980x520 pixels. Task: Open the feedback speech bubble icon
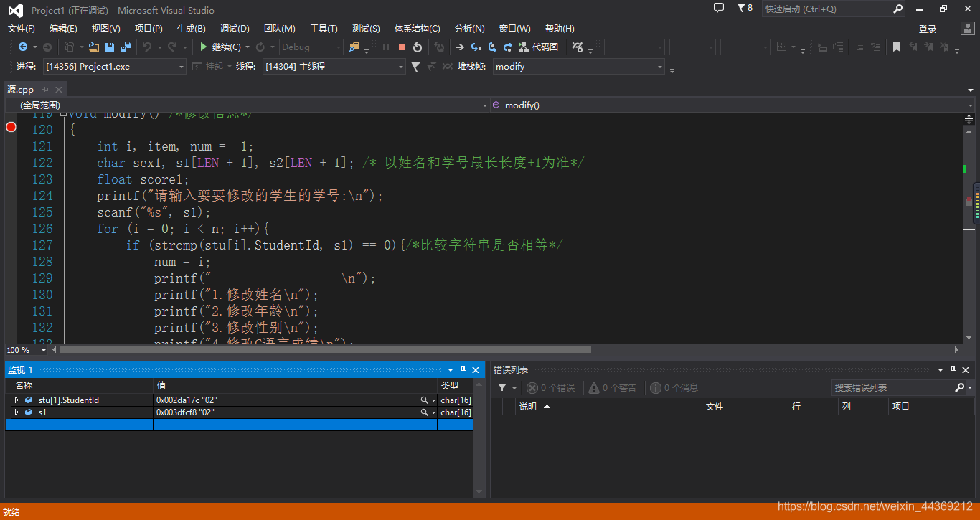pos(719,8)
